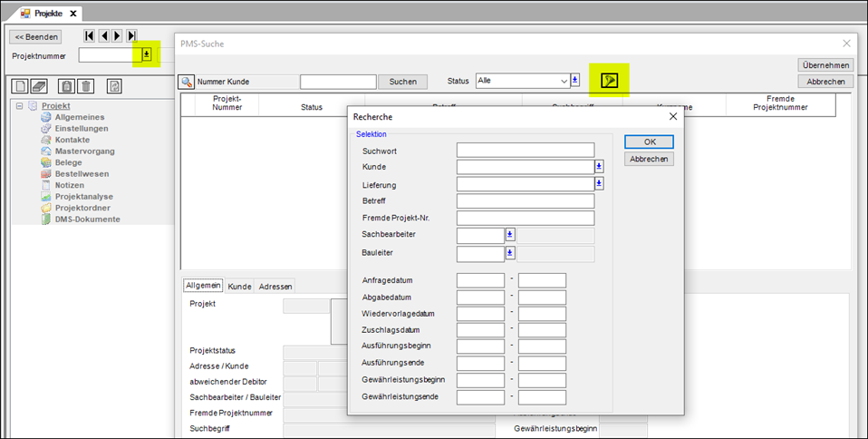Confirm Recherche dialog with OK
Screen dimensions: 868x439
tap(649, 141)
